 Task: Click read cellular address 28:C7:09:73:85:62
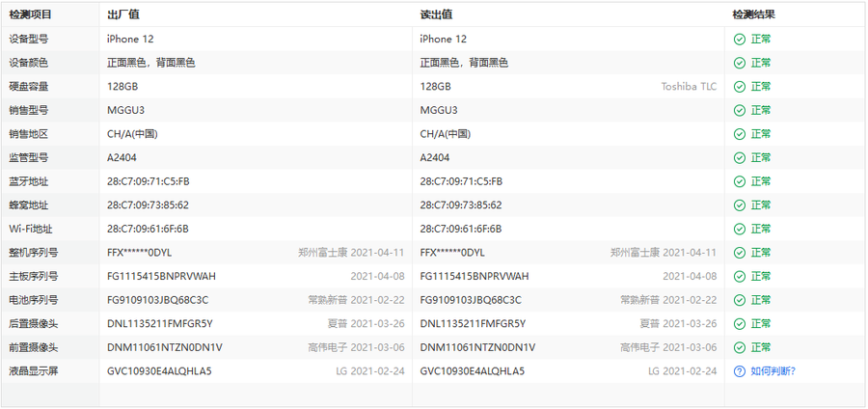point(461,205)
